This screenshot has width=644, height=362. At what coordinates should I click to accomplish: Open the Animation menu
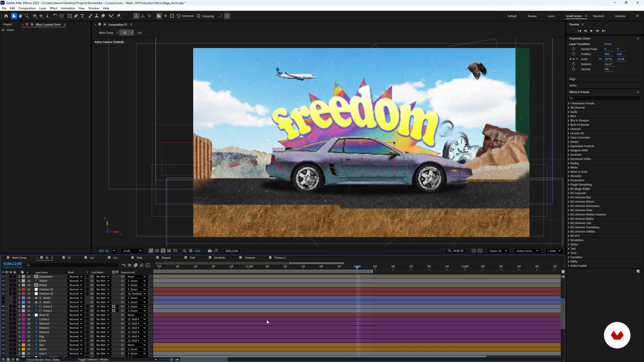click(x=68, y=8)
